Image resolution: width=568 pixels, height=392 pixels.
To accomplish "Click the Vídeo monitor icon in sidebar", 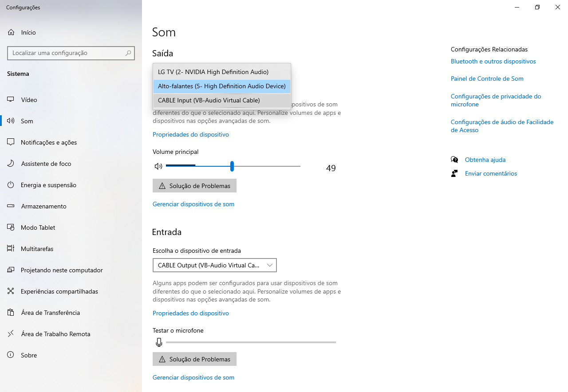I will (11, 100).
